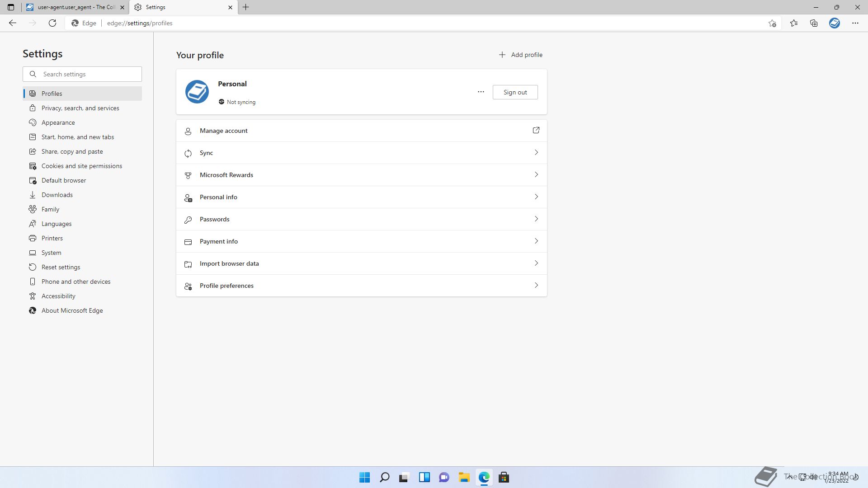Image resolution: width=868 pixels, height=488 pixels.
Task: Click the Passwords key icon
Action: click(x=188, y=220)
